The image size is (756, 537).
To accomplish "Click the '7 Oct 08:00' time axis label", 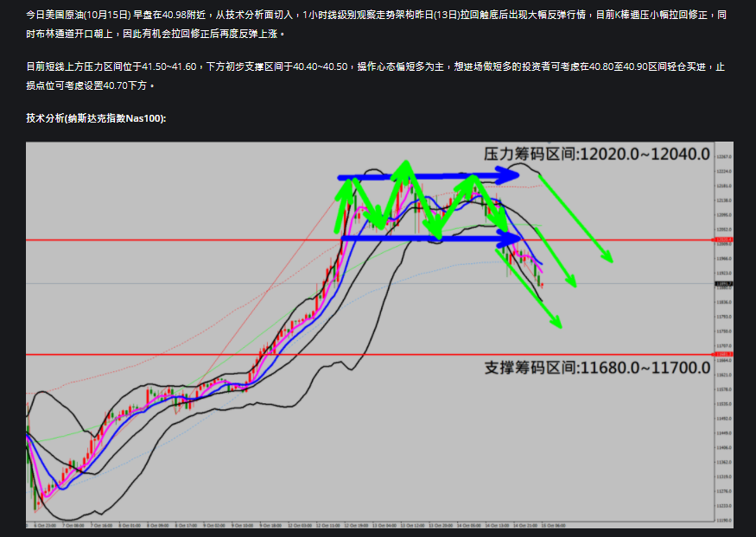I will pos(73,525).
